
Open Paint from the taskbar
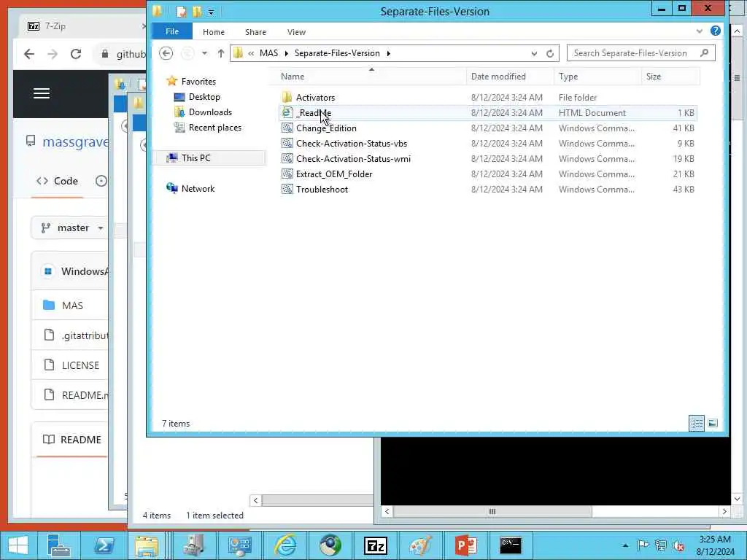[420, 545]
